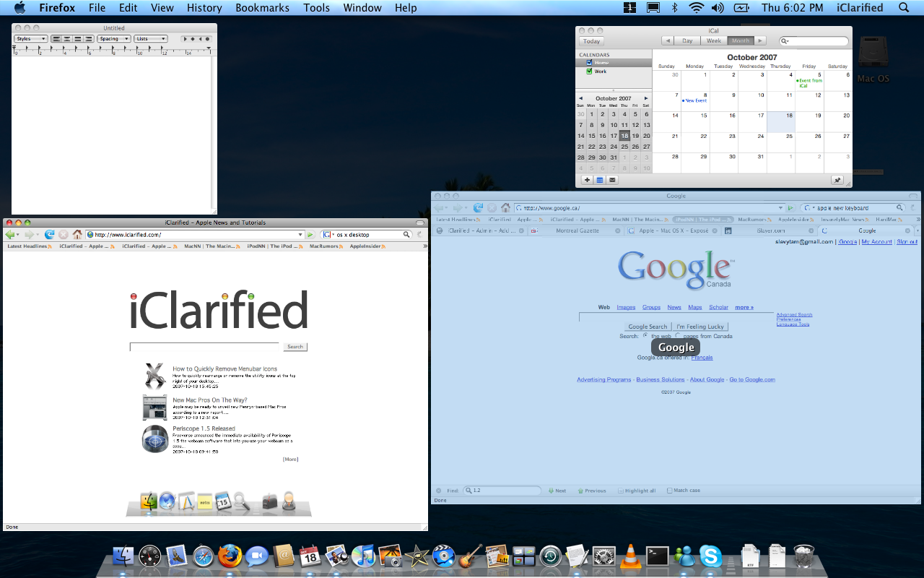Open the Spacing dropdown in Untitled window
This screenshot has width=924, height=578.
tap(114, 39)
